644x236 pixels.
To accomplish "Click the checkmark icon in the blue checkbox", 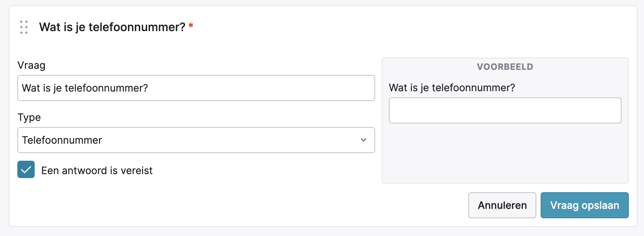I will [26, 170].
